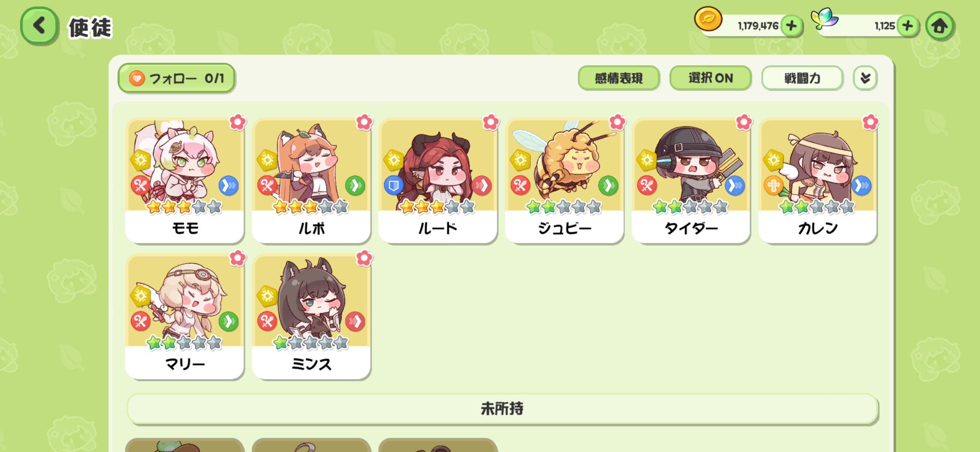Viewport: 980px width, 452px height.
Task: Collapse the 未所持 section header
Action: (502, 408)
